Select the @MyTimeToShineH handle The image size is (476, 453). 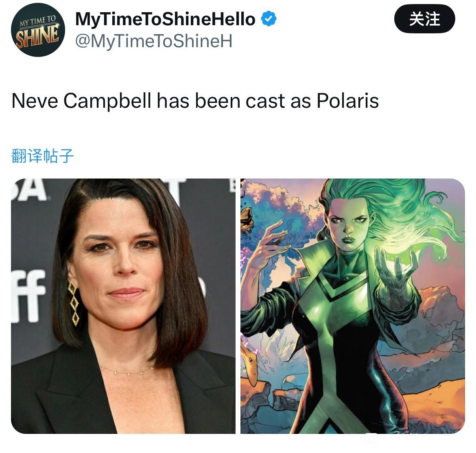click(154, 41)
